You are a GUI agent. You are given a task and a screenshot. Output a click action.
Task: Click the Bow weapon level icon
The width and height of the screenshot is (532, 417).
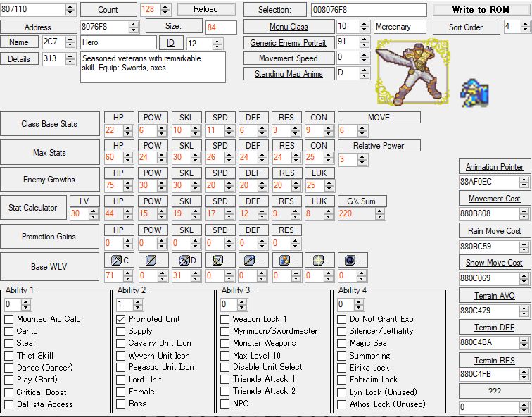click(217, 261)
